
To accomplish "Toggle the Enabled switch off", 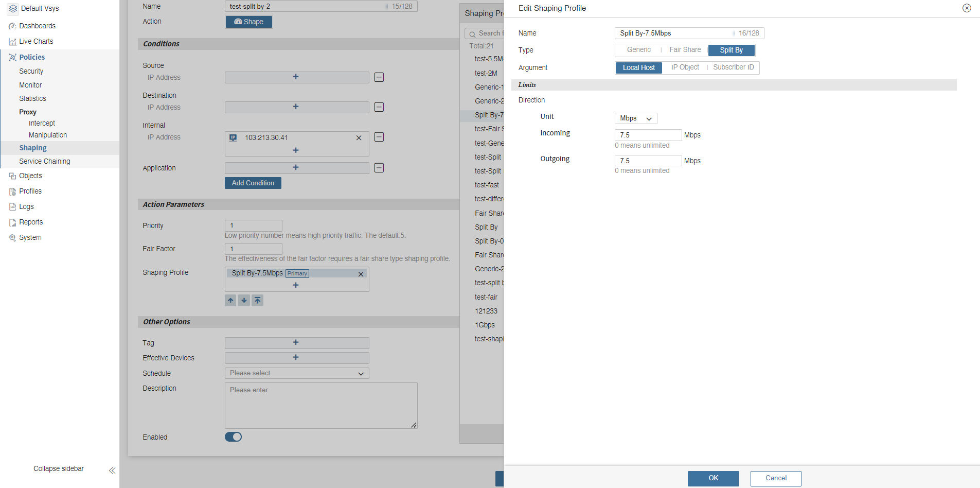I will tap(233, 437).
